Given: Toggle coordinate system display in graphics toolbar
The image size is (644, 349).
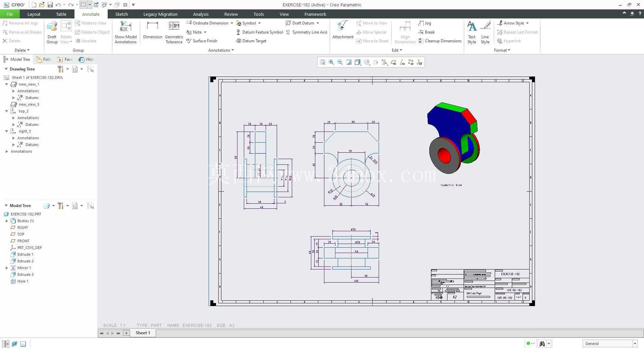Looking at the screenshot, I should pyautogui.click(x=419, y=62).
